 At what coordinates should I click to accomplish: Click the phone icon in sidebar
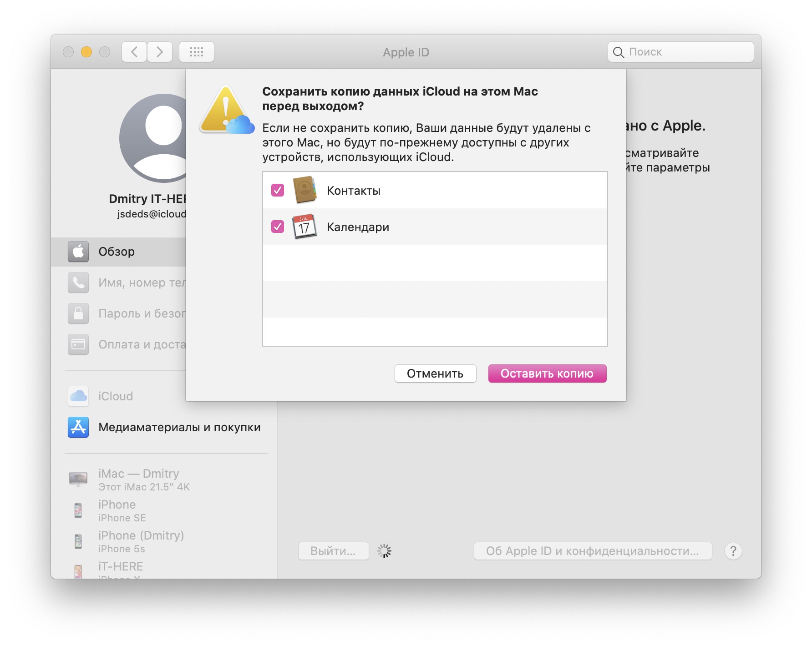78,283
